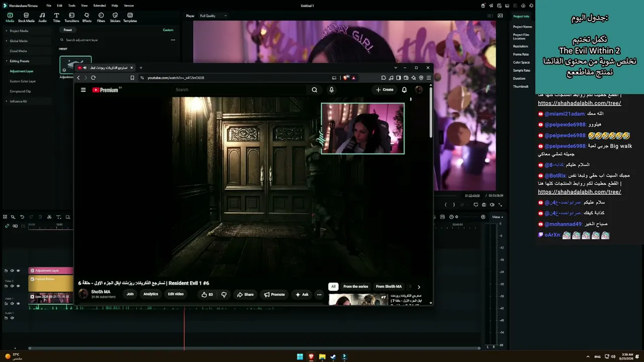Lock the Video 1 track
644x362 pixels.
coord(6,304)
